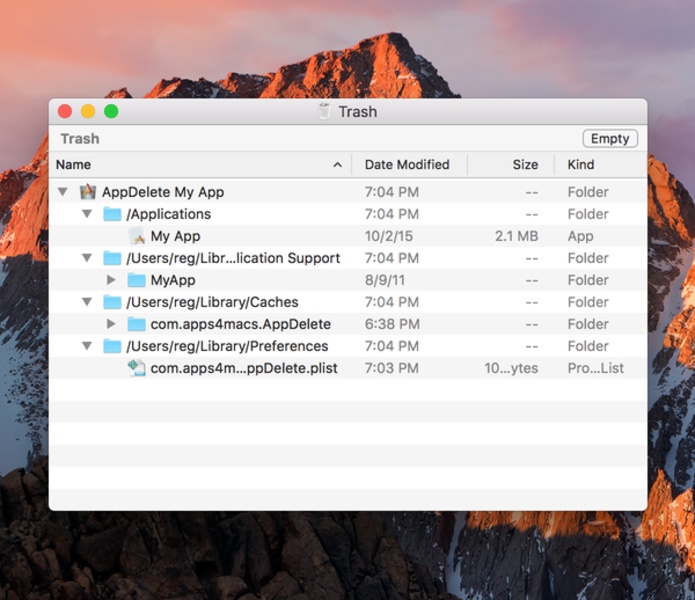Click the AppDelete My App folder icon

(x=88, y=192)
